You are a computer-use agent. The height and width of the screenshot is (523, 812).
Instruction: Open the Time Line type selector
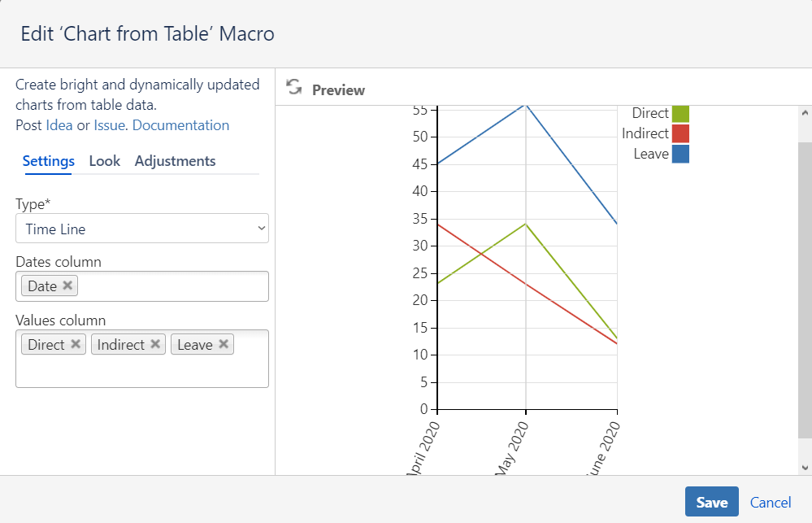pyautogui.click(x=142, y=229)
